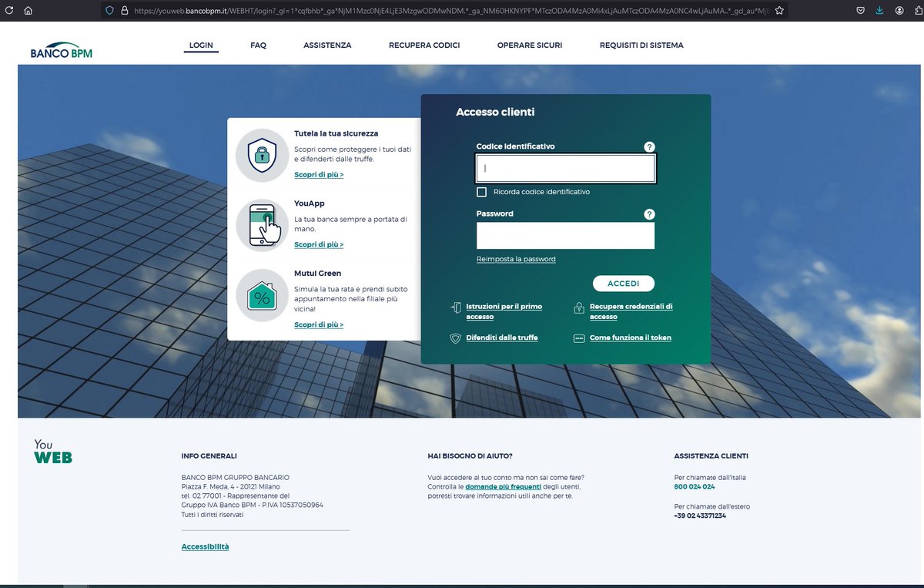Reload the page with the browser refresh icon
This screenshot has width=924, height=588.
pos(9,11)
